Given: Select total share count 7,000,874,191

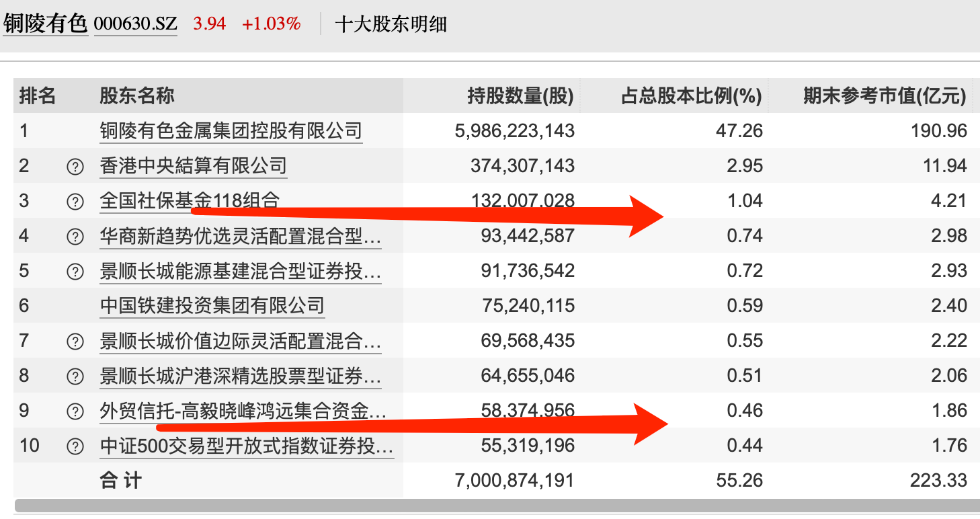Looking at the screenshot, I should point(515,480).
